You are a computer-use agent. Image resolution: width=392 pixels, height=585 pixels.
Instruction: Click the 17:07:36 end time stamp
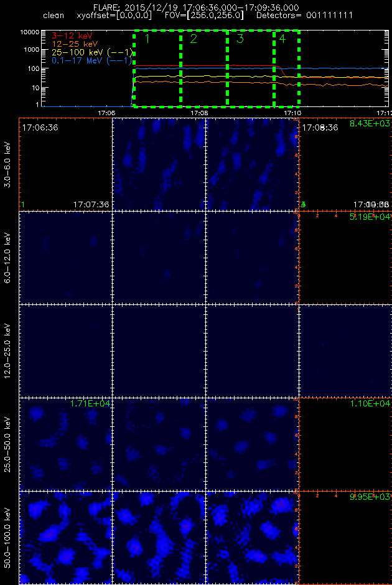click(x=91, y=205)
